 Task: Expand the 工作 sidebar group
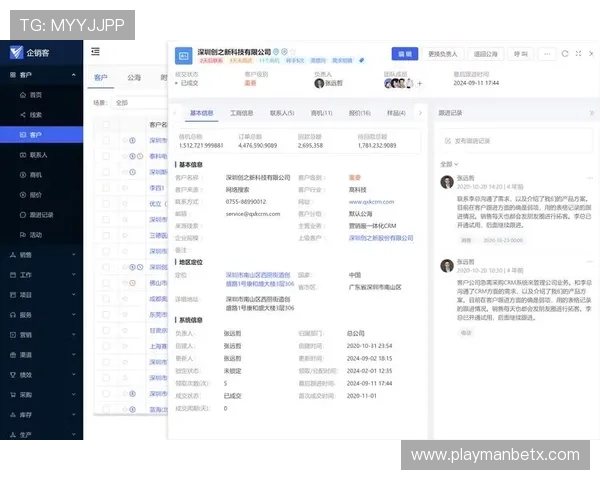[x=73, y=275]
